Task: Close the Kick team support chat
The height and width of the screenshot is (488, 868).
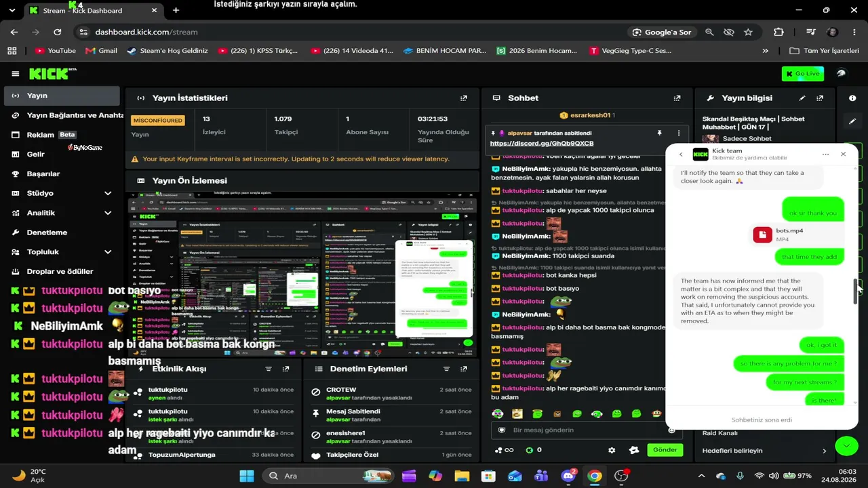Action: click(843, 155)
